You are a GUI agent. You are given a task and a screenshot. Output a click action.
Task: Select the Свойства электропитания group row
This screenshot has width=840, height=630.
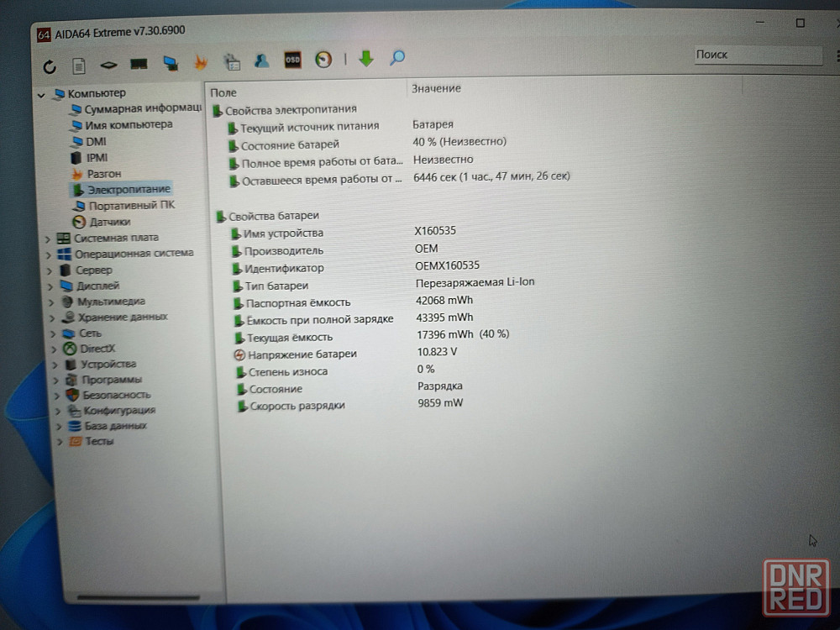pos(285,110)
